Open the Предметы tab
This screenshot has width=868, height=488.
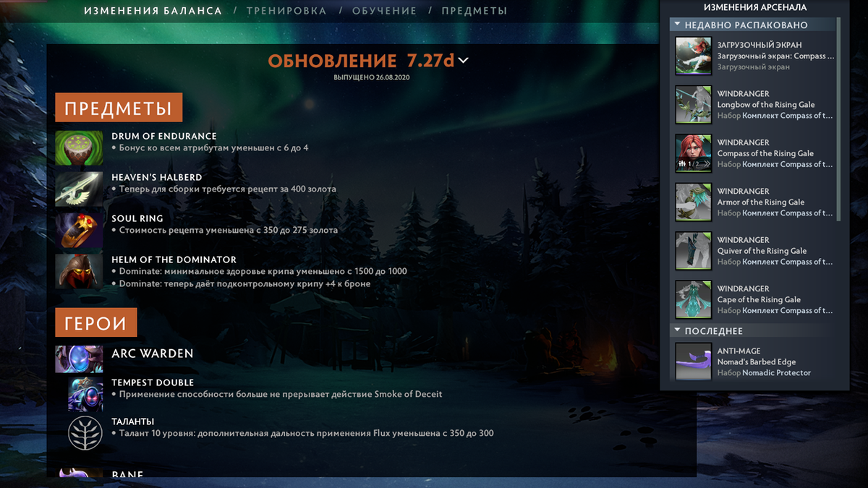click(475, 11)
